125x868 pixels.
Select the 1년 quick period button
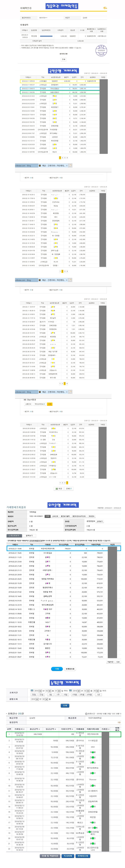pyautogui.click(x=99, y=695)
